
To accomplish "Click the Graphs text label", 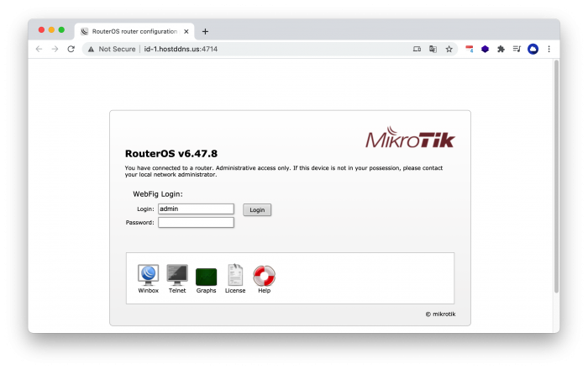I will click(x=206, y=290).
